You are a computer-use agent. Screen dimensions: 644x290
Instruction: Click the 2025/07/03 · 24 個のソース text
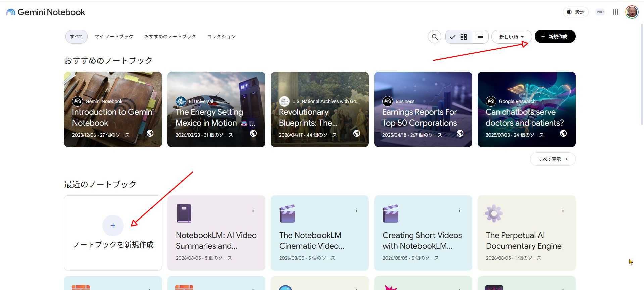tap(514, 135)
